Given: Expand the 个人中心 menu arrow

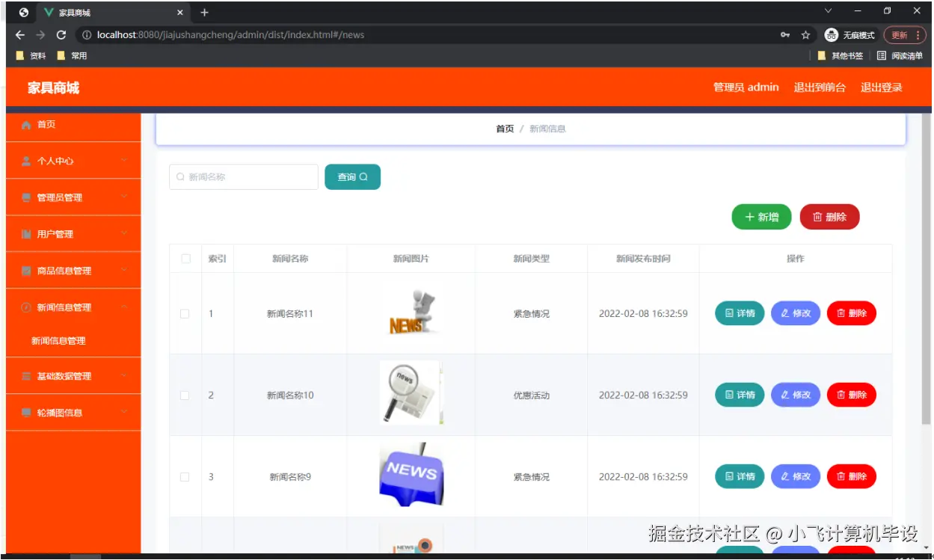Looking at the screenshot, I should click(x=124, y=160).
